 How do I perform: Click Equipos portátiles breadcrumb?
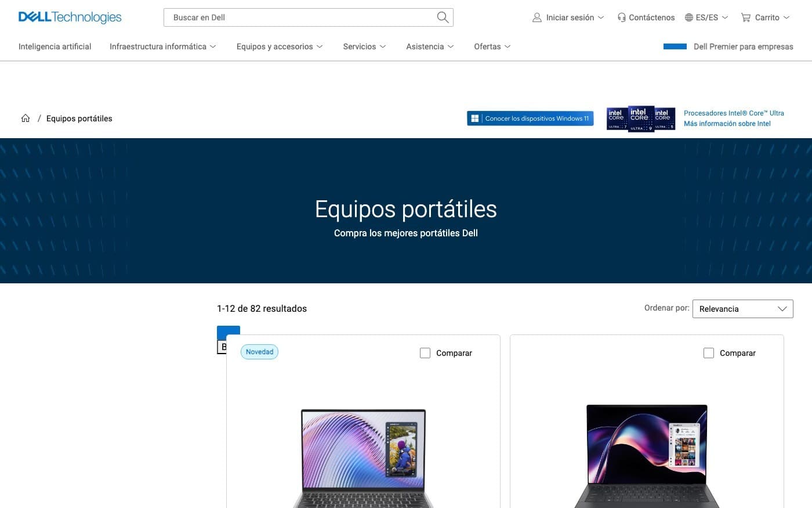tap(79, 118)
